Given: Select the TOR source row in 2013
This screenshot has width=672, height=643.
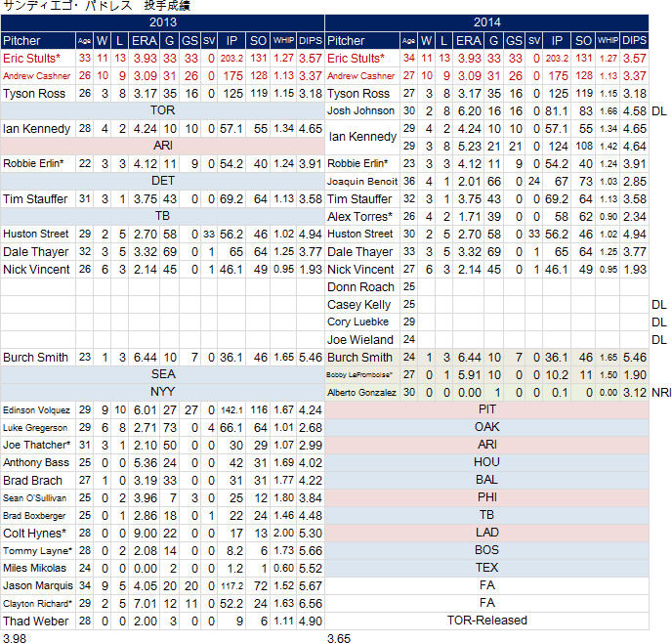Looking at the screenshot, I should (x=162, y=110).
